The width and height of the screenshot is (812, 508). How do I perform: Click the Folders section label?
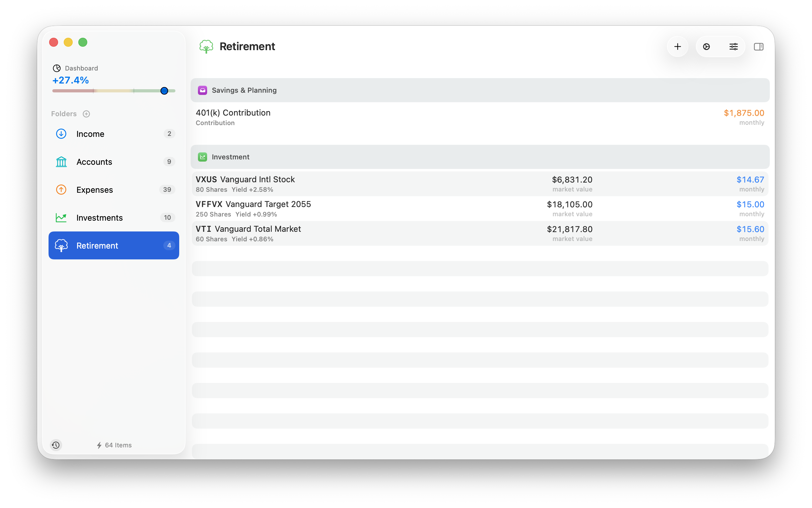click(64, 114)
